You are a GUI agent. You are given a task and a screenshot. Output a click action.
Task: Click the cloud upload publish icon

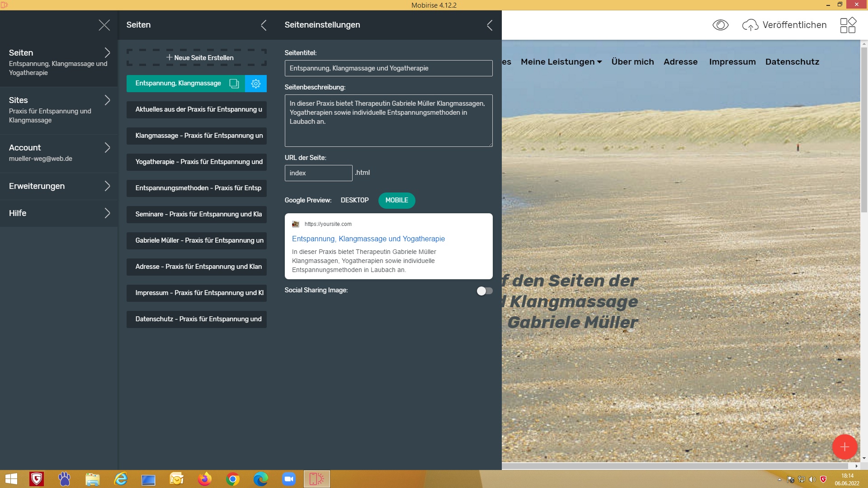pos(750,25)
